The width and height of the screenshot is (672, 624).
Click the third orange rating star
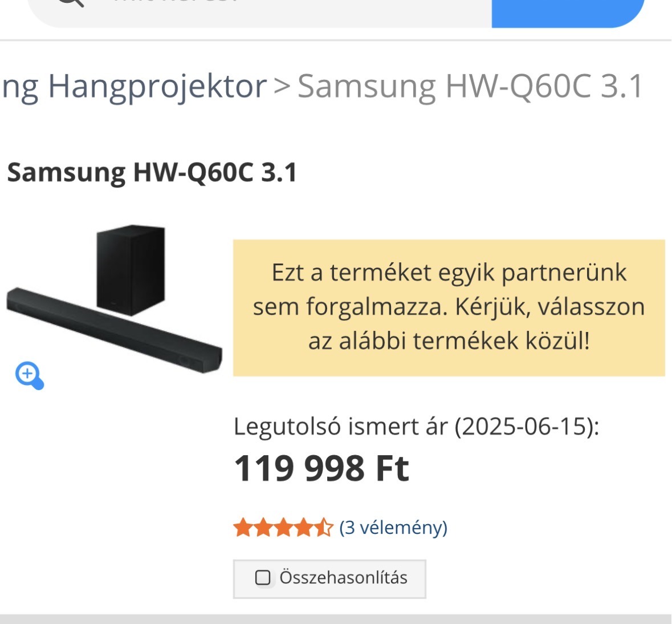point(283,528)
